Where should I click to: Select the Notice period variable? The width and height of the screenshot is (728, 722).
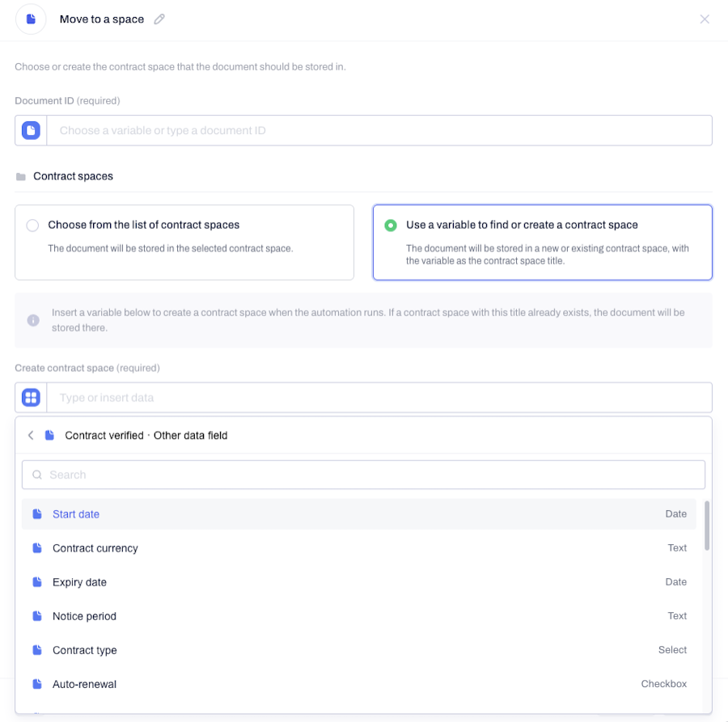tap(359, 616)
